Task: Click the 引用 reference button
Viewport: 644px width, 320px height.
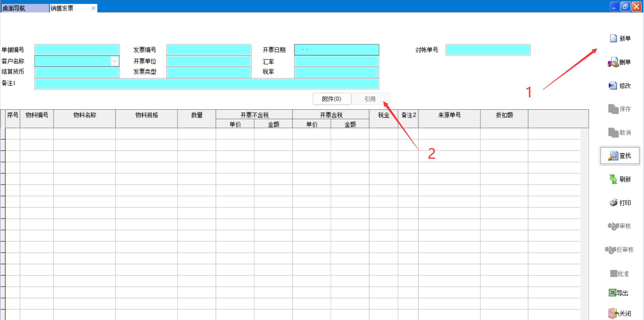Action: point(370,99)
